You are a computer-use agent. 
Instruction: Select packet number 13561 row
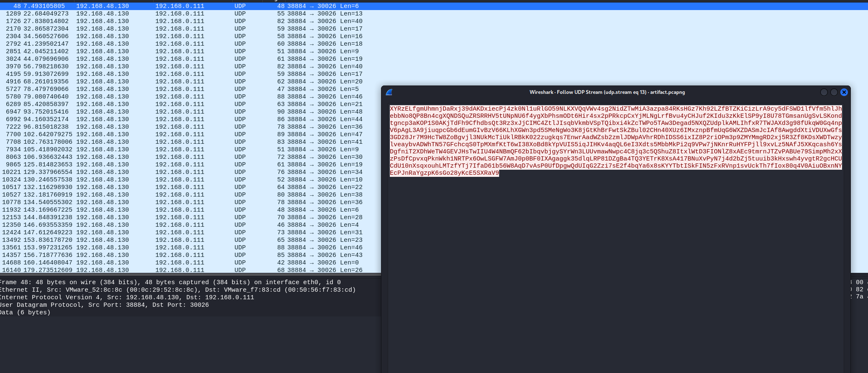[x=191, y=248]
